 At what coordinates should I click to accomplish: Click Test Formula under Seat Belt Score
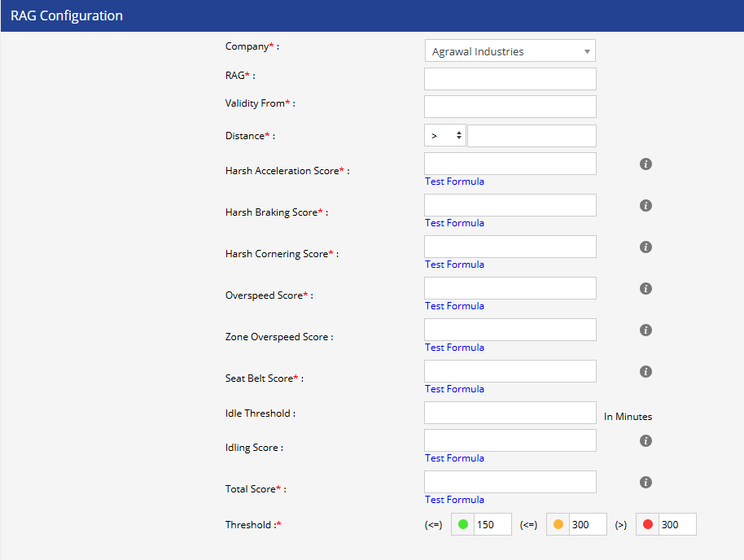click(x=454, y=389)
